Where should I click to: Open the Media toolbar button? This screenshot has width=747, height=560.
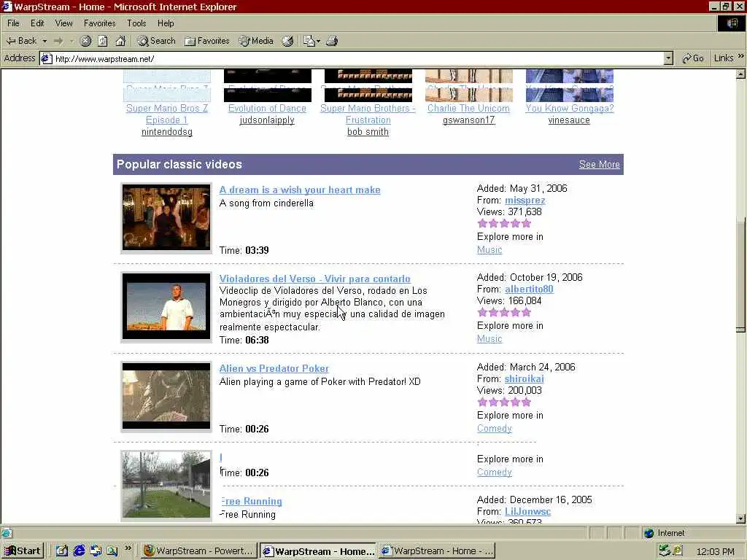[256, 41]
